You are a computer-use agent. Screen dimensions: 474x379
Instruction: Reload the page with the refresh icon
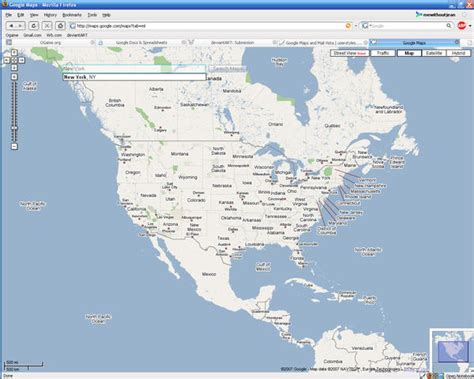34,26
